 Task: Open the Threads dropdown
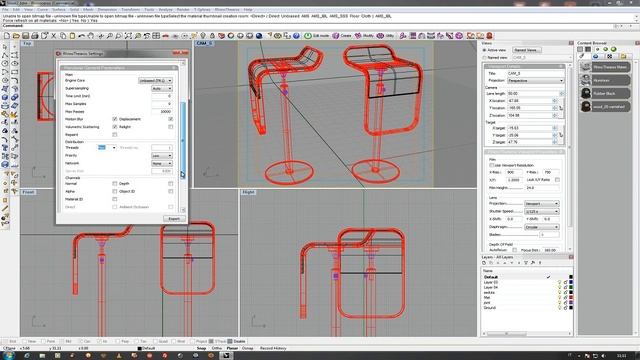point(107,148)
